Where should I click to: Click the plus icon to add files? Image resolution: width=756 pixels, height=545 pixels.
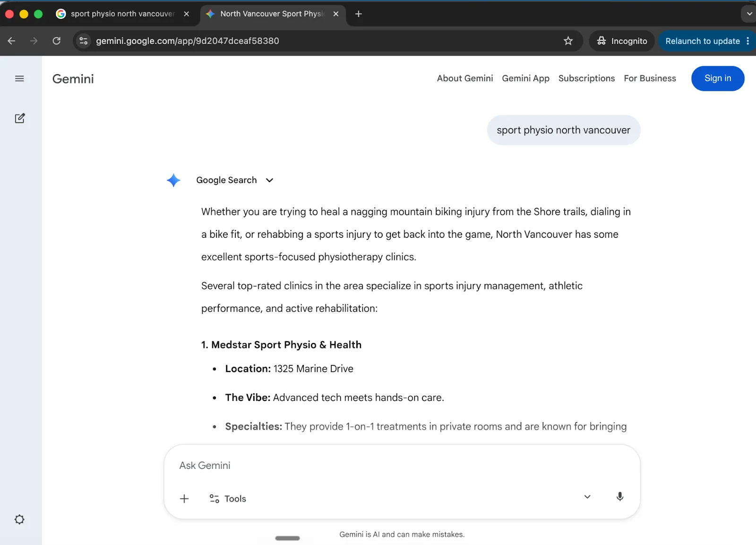tap(184, 499)
